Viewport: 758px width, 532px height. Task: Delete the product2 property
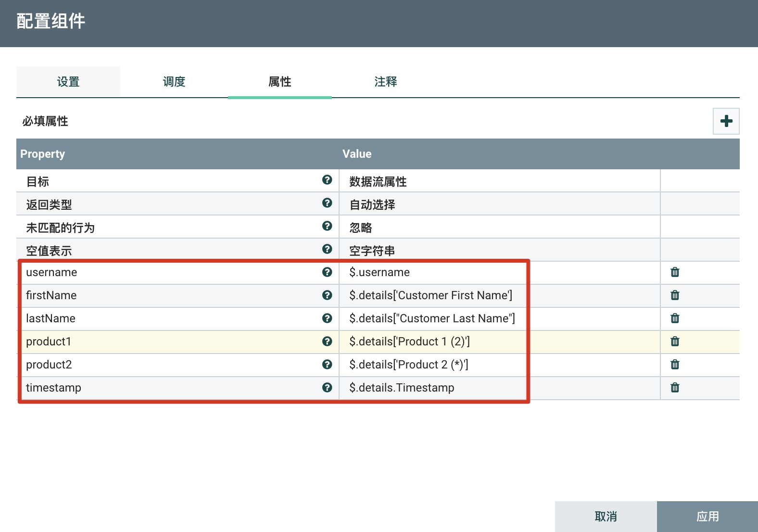[675, 365]
